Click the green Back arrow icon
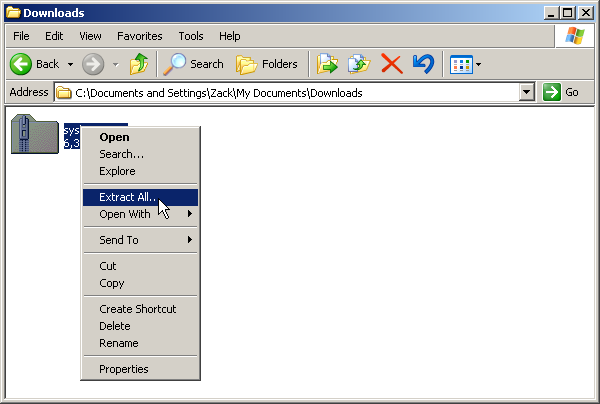Screen dimensions: 600x404 pyautogui.click(x=21, y=64)
